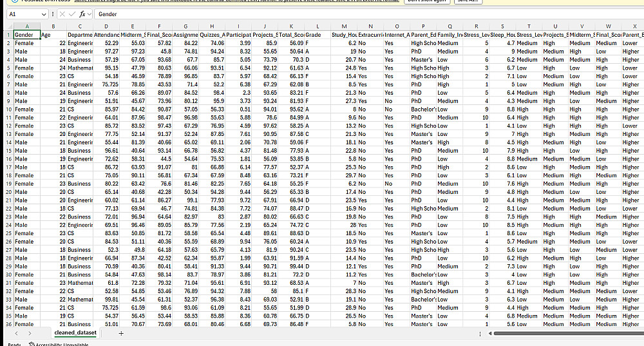Click the Study_Hou header cell

point(344,35)
